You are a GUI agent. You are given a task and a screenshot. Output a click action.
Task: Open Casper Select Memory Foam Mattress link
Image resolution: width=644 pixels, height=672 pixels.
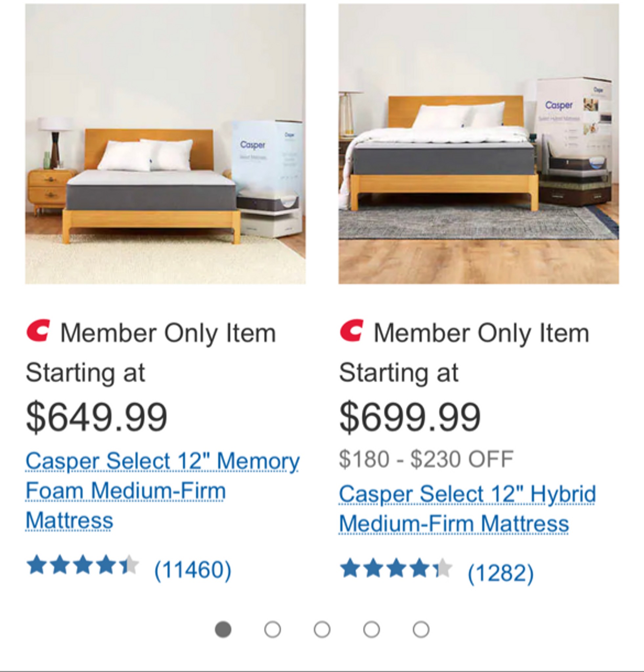163,491
